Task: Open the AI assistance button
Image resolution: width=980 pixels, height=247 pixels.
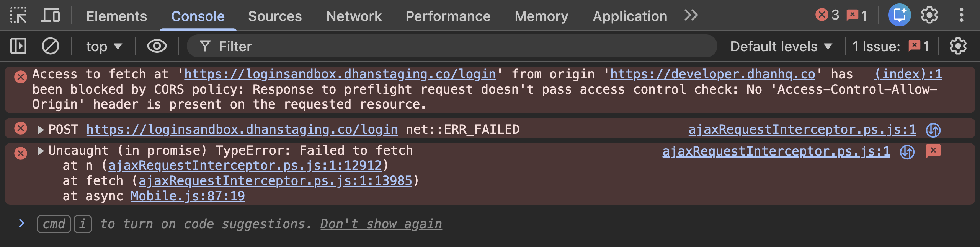Action: [x=899, y=15]
